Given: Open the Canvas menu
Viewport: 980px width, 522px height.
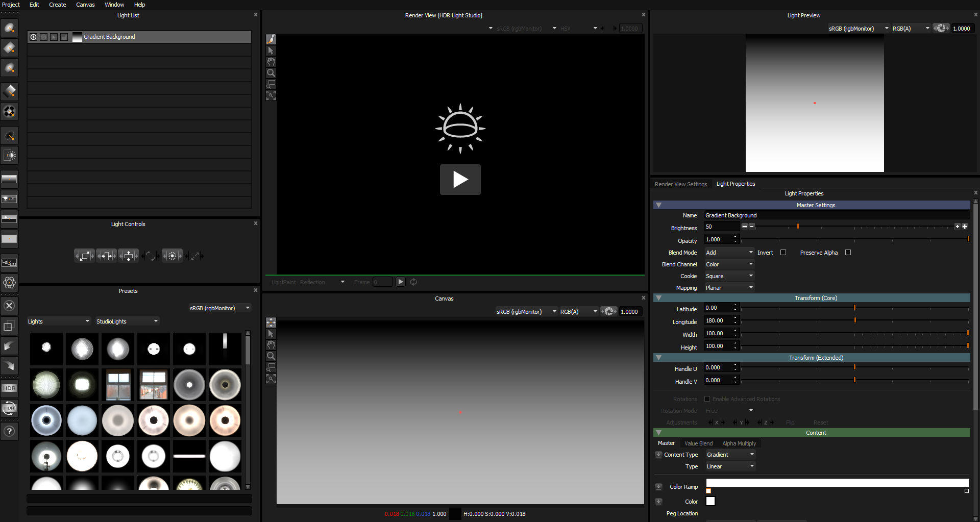Looking at the screenshot, I should click(85, 5).
